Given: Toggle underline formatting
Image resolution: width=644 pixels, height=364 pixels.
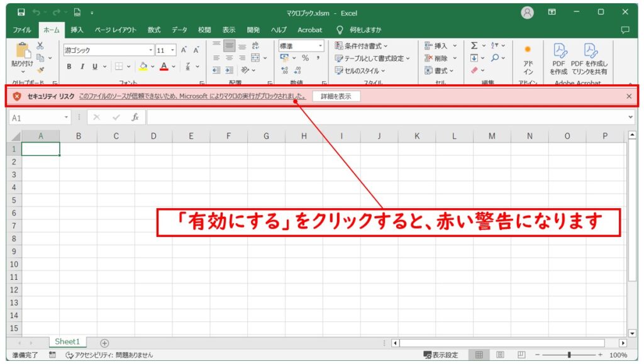Looking at the screenshot, I should (94, 67).
